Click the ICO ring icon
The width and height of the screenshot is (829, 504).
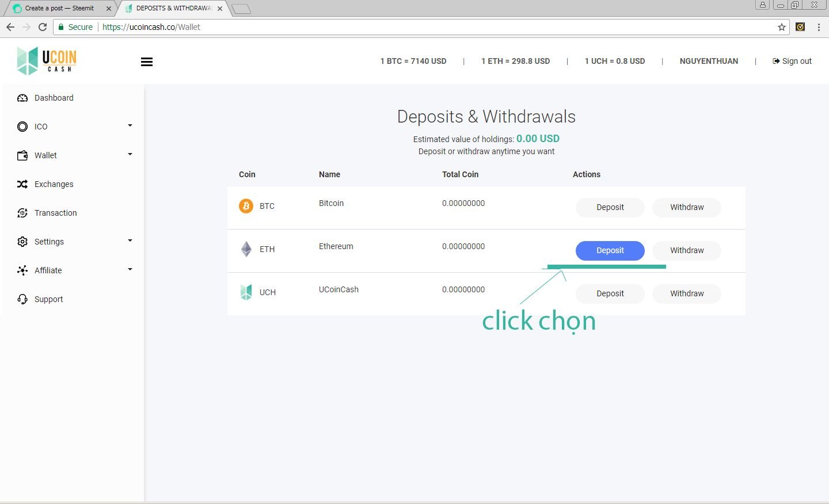pos(22,127)
